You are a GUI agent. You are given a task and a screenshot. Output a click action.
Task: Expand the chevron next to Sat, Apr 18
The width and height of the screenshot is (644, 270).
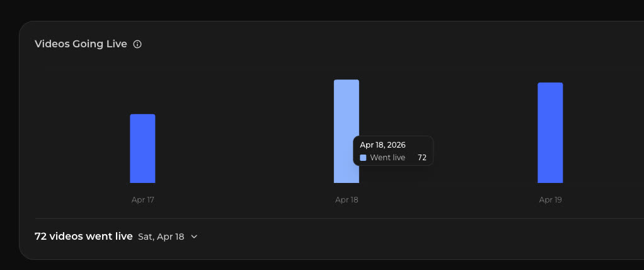194,237
